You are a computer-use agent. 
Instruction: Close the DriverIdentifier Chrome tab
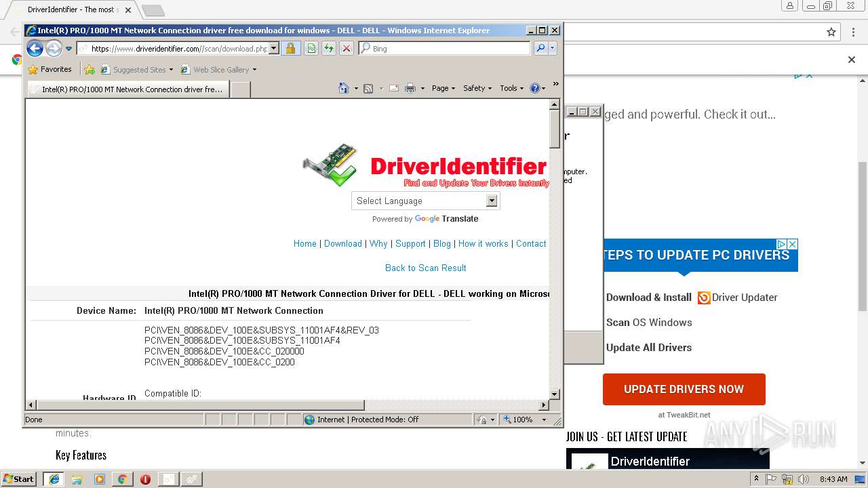(128, 10)
